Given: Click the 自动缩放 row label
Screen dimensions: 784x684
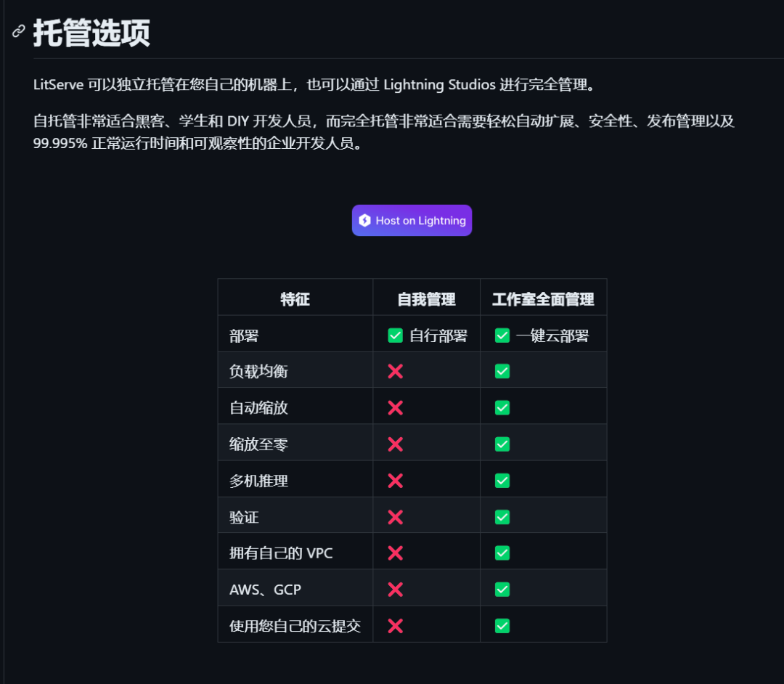Looking at the screenshot, I should click(258, 407).
